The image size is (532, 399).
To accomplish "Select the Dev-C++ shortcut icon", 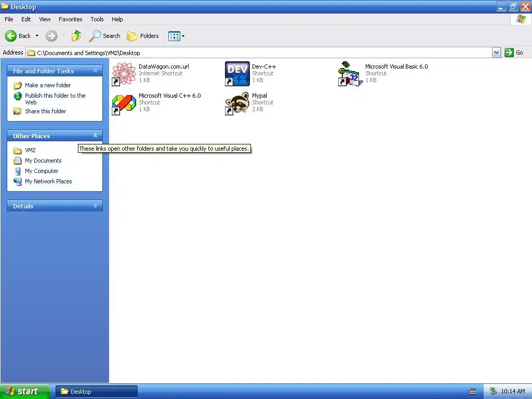I will (237, 74).
